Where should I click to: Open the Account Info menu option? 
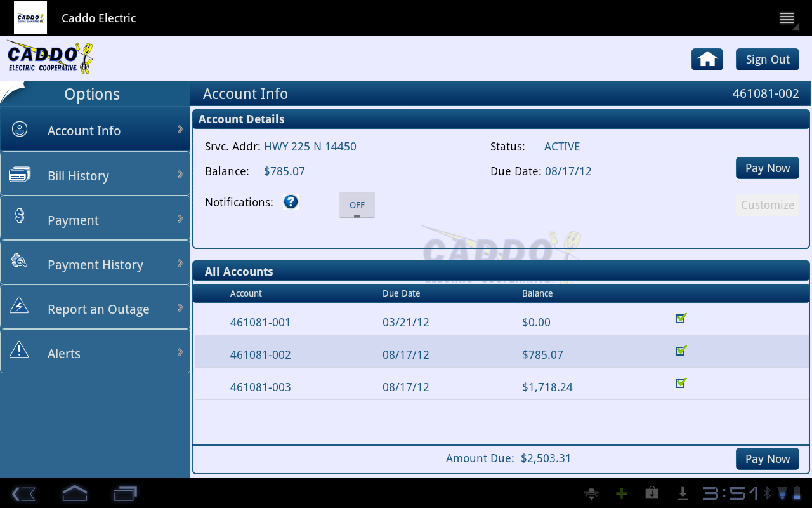(x=95, y=129)
